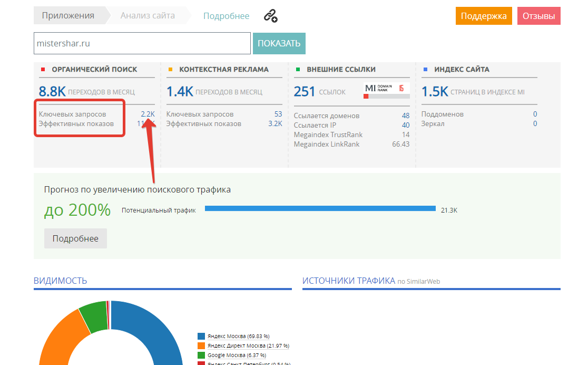Screen dimensions: 588x365
Task: Click the ПОКАЗАТЬ button
Action: pos(279,43)
